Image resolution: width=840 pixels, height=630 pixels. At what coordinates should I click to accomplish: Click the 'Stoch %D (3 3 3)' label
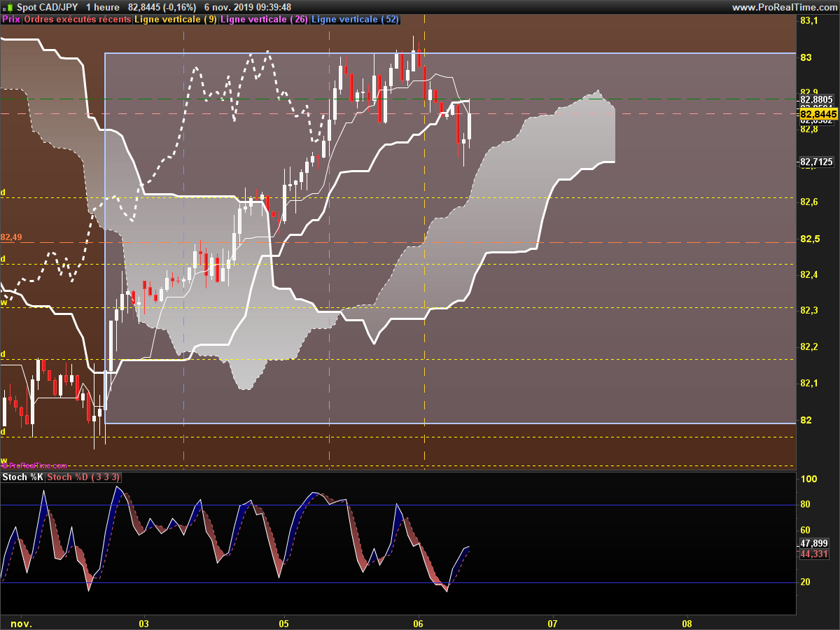pyautogui.click(x=83, y=477)
